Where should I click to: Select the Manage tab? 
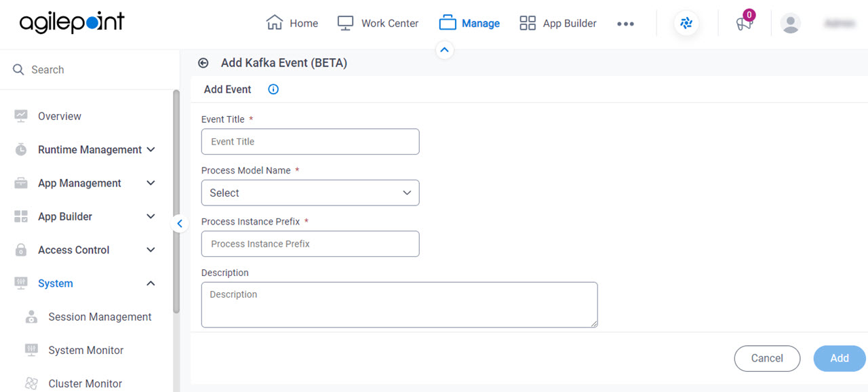tap(469, 23)
